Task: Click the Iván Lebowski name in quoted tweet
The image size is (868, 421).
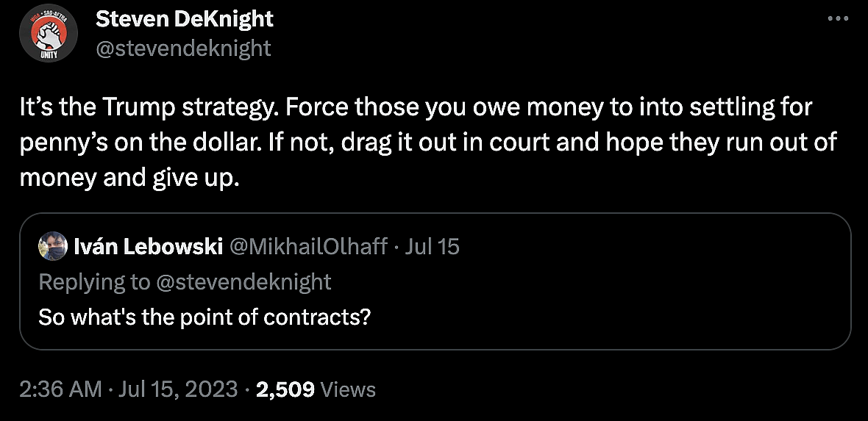Action: click(149, 246)
